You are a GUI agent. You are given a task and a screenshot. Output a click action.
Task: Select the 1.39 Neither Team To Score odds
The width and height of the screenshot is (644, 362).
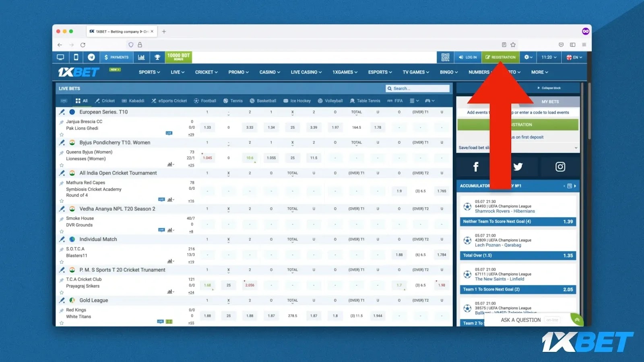click(x=518, y=222)
